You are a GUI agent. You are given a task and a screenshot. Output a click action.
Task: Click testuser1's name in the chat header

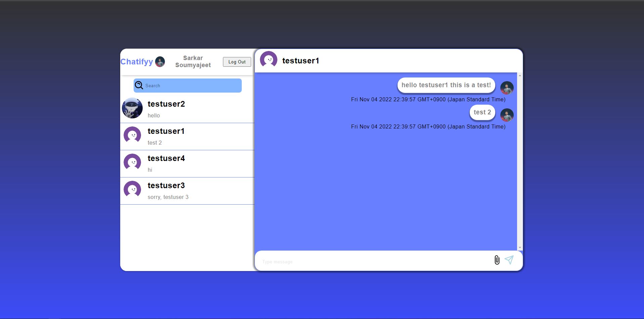pos(301,61)
